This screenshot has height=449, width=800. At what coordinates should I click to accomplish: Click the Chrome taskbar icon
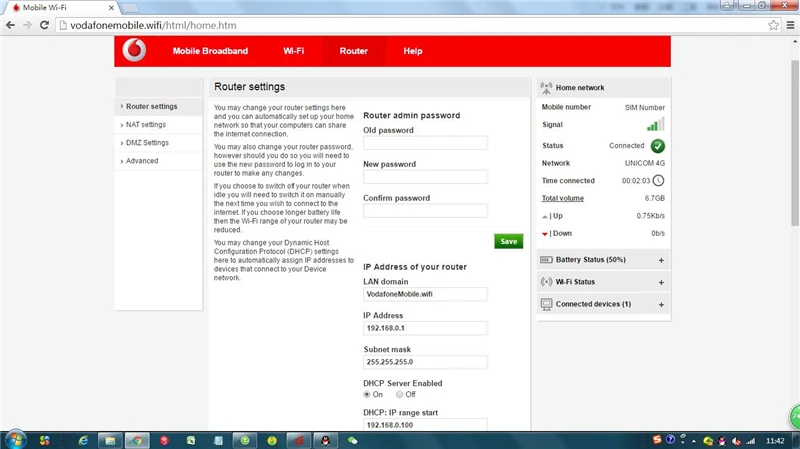[x=137, y=440]
